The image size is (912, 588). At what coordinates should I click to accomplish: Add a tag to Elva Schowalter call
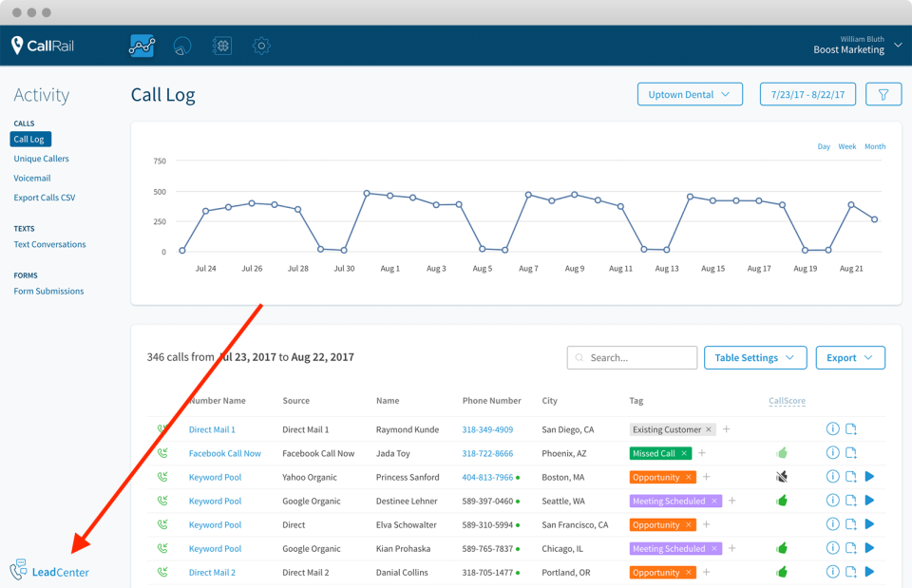706,524
